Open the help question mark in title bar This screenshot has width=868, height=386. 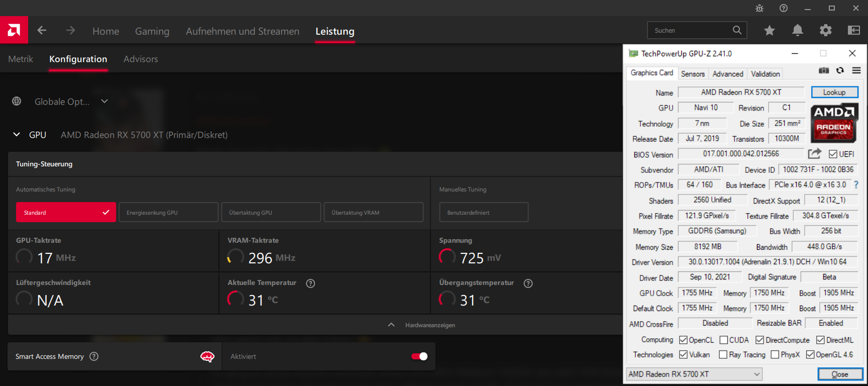[784, 8]
